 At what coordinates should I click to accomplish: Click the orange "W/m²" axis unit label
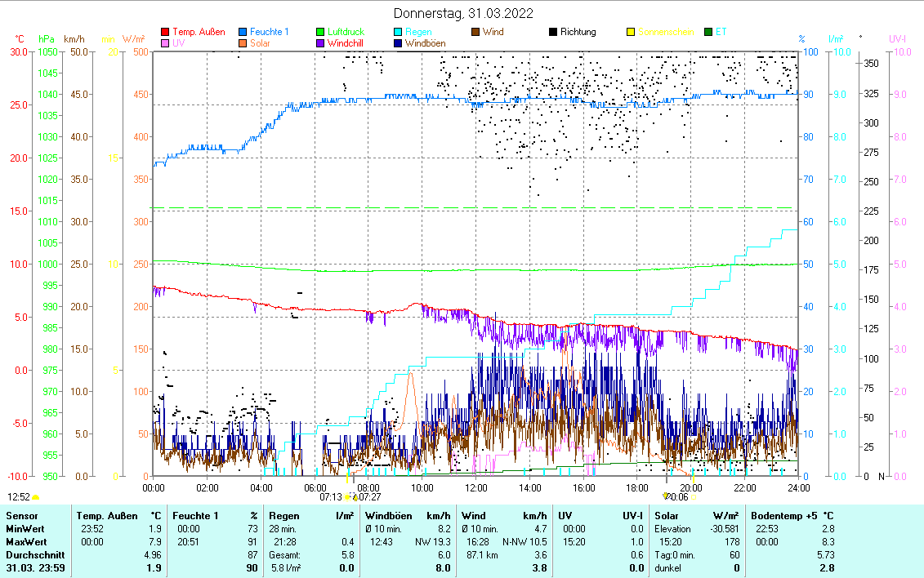134,39
